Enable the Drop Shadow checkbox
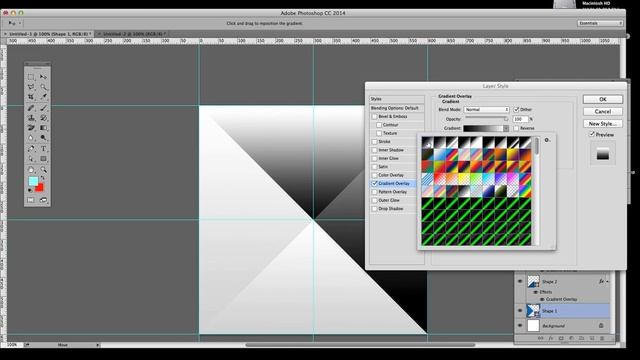The height and width of the screenshot is (360, 640). click(x=374, y=209)
